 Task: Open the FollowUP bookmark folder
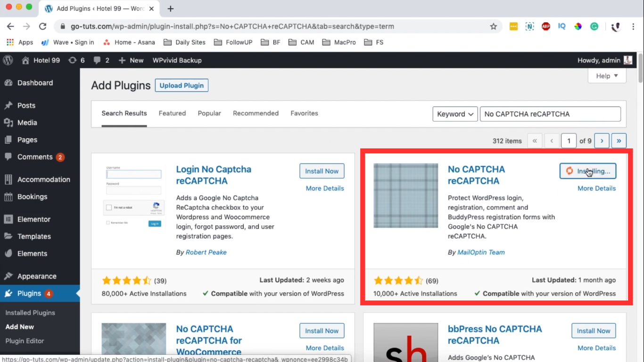[233, 42]
